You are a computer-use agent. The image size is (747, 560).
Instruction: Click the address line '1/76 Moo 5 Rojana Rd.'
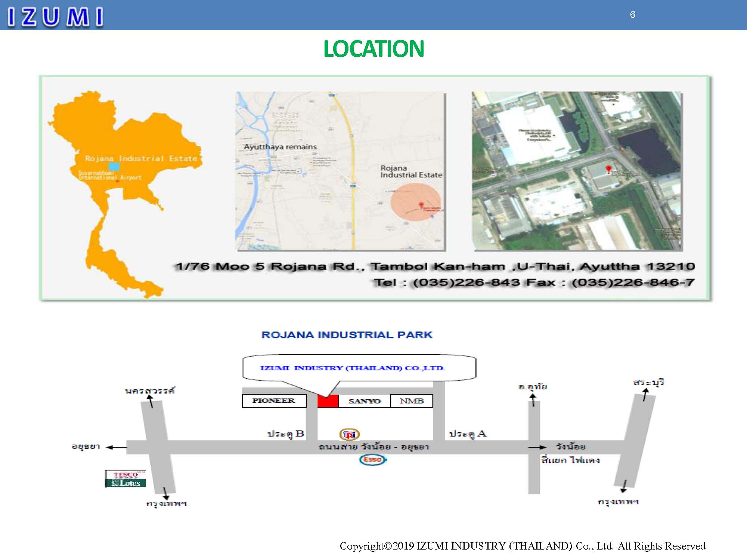coord(435,267)
